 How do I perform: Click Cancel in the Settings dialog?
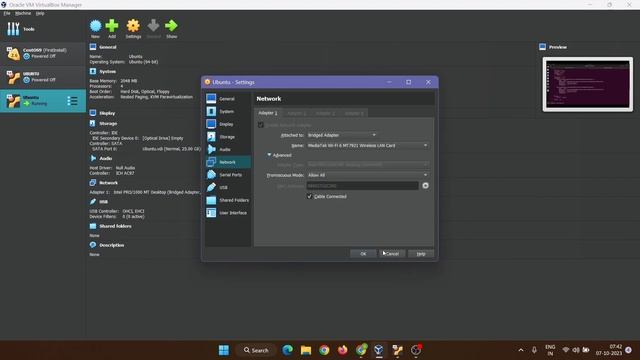(392, 253)
